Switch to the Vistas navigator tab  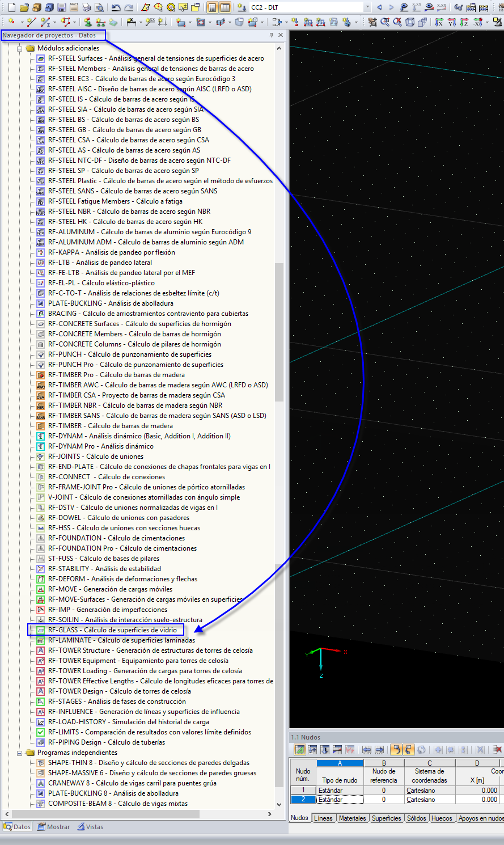(90, 827)
